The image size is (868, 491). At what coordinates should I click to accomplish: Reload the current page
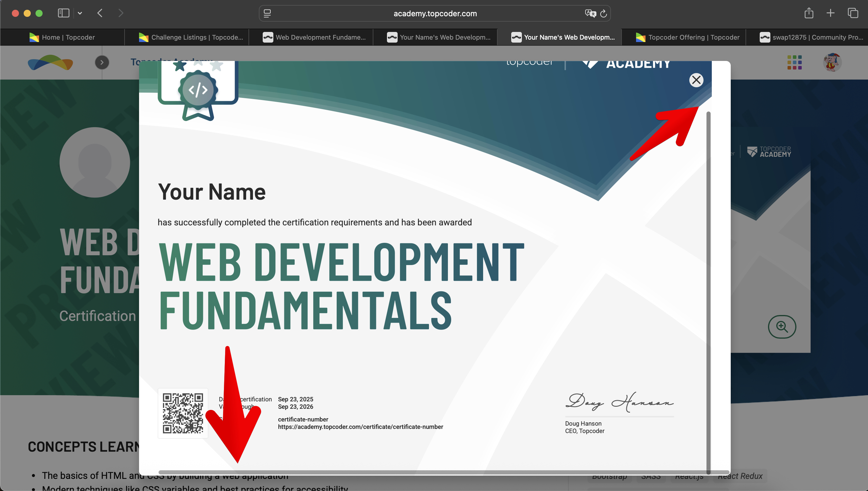604,14
